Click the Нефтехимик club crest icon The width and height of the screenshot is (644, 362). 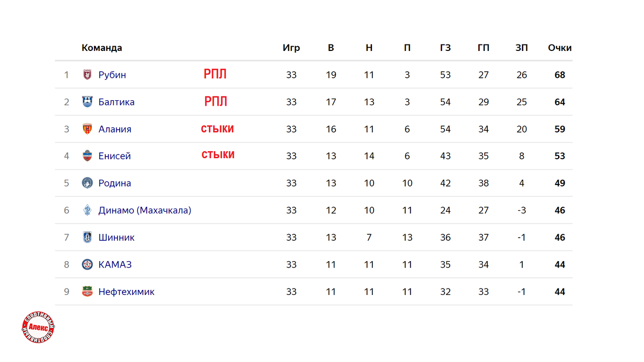[87, 292]
